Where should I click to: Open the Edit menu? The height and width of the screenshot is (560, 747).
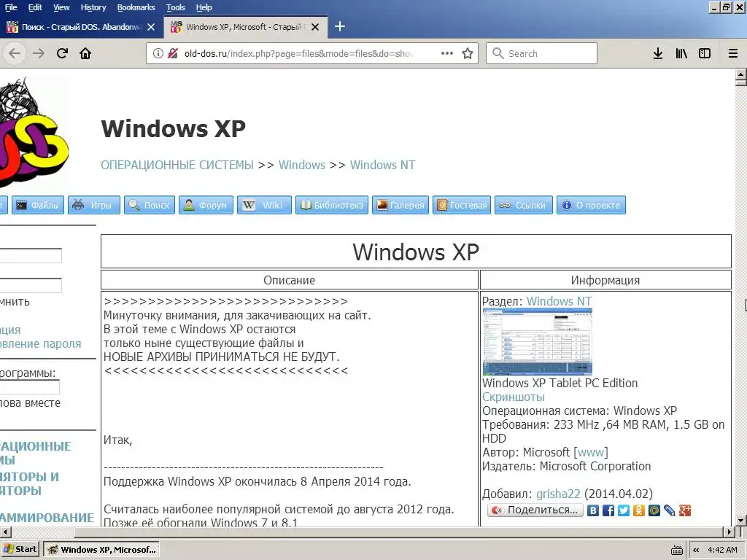[x=35, y=7]
